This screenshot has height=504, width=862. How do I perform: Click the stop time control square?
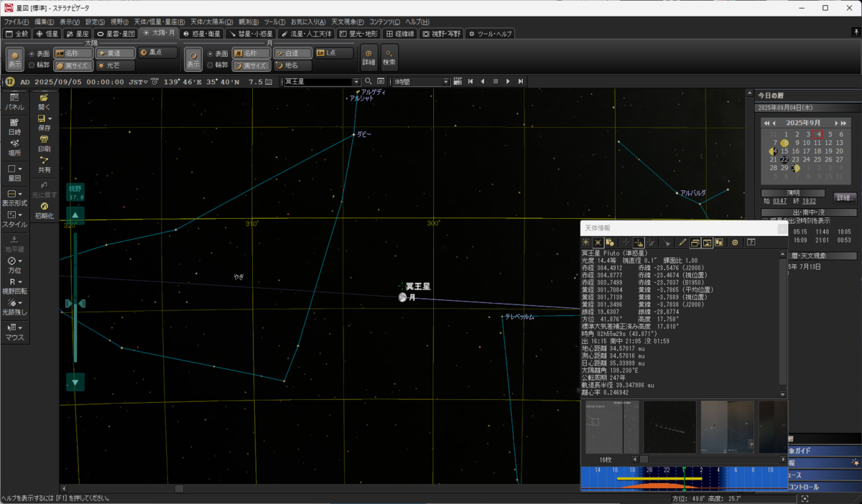(495, 82)
